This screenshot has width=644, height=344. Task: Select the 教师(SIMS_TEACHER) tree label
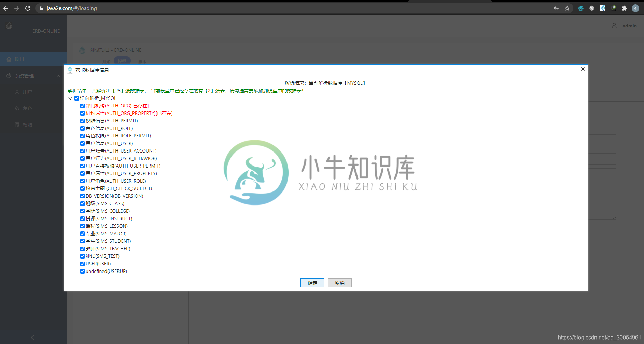[x=108, y=249]
